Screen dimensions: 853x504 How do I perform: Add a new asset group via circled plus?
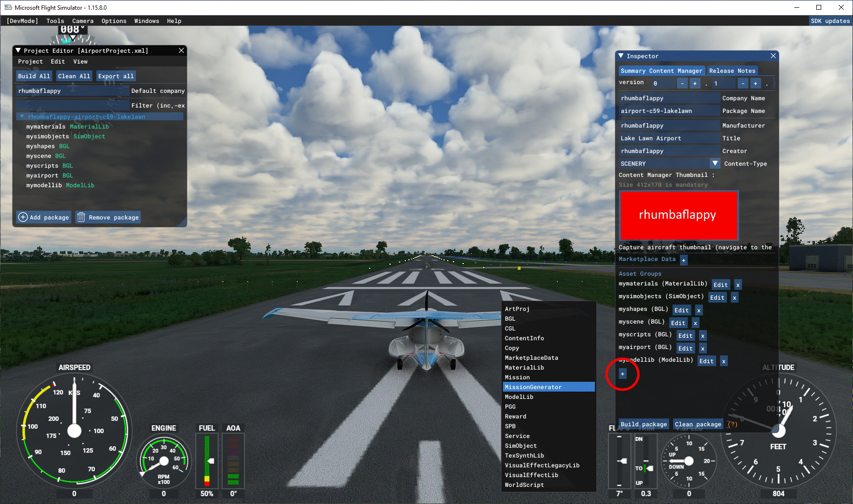click(x=622, y=373)
